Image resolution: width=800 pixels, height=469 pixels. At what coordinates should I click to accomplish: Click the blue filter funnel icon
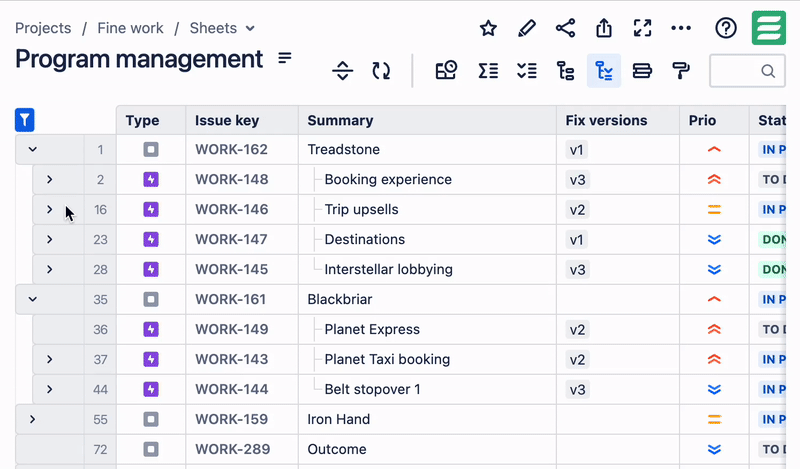pos(24,120)
